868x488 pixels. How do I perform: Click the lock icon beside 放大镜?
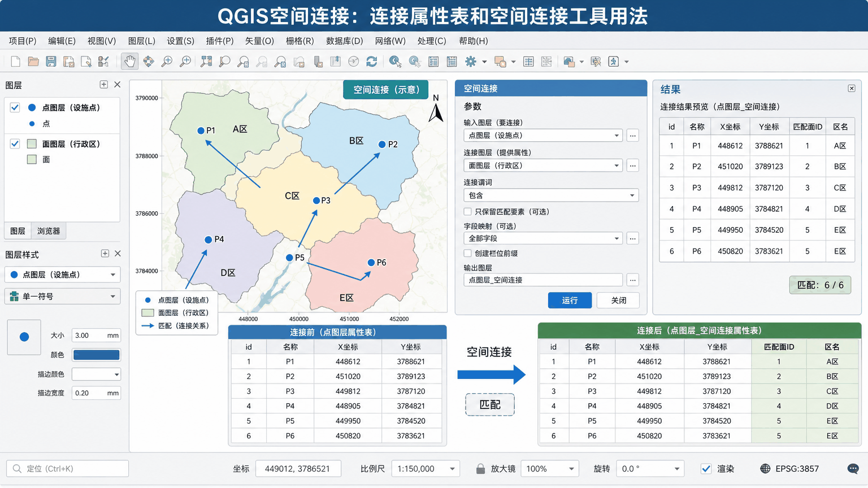click(480, 469)
